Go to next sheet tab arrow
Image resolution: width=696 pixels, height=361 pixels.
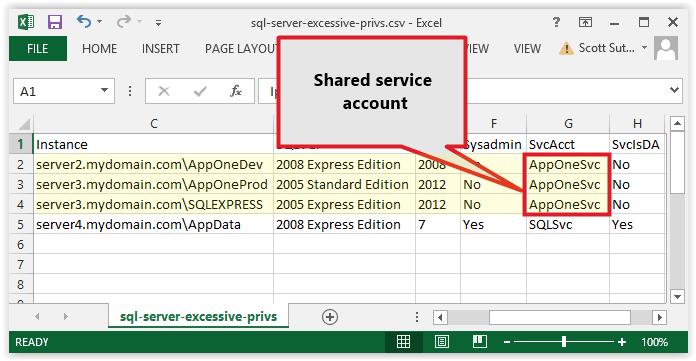pyautogui.click(x=66, y=317)
